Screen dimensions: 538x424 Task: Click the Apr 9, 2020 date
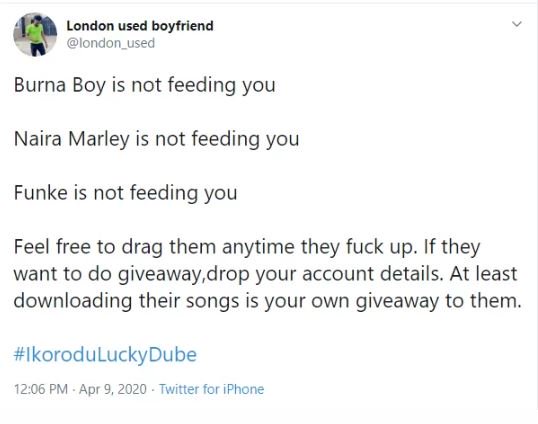coord(113,389)
